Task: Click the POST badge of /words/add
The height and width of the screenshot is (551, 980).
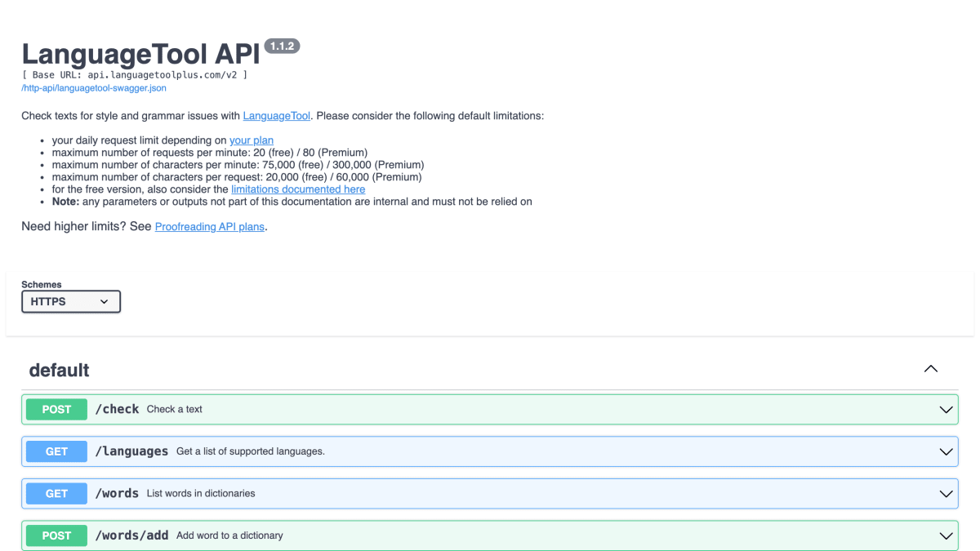Action: coord(56,535)
